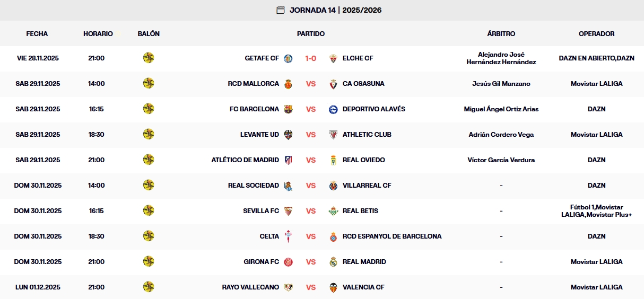Open the RCD Mallorca team link
Viewport: 644px width, 299px height.
[x=253, y=84]
